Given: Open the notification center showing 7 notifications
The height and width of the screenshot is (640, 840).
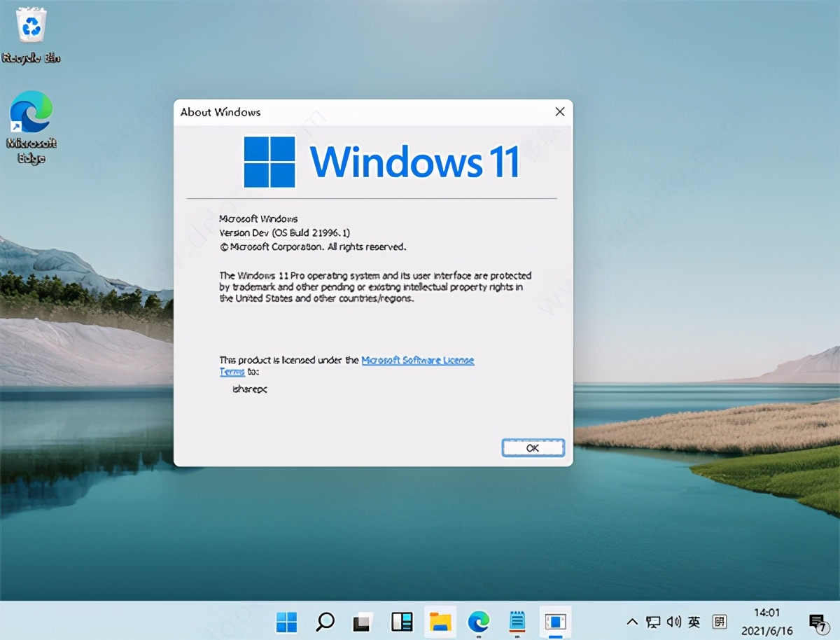Looking at the screenshot, I should pos(817,622).
